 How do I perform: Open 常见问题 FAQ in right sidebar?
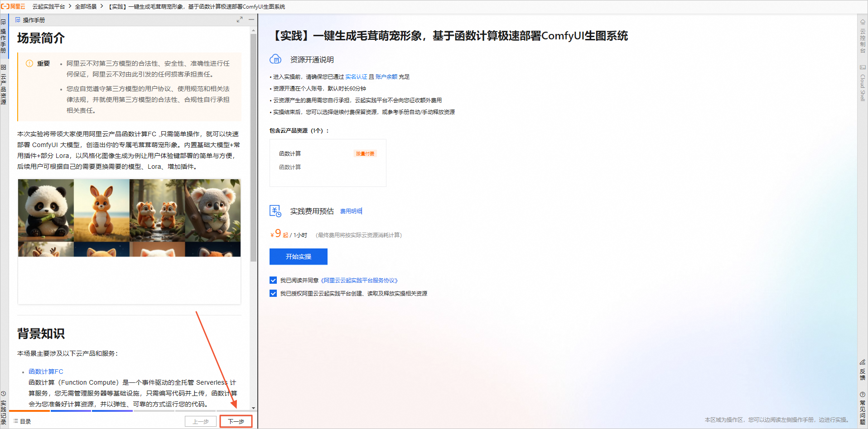click(x=863, y=408)
